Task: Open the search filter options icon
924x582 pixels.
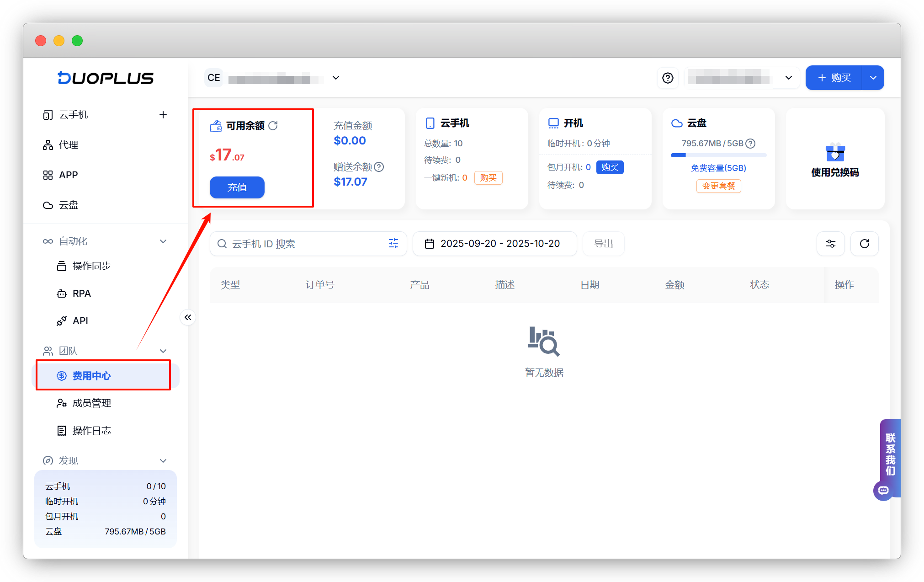Action: pos(393,244)
